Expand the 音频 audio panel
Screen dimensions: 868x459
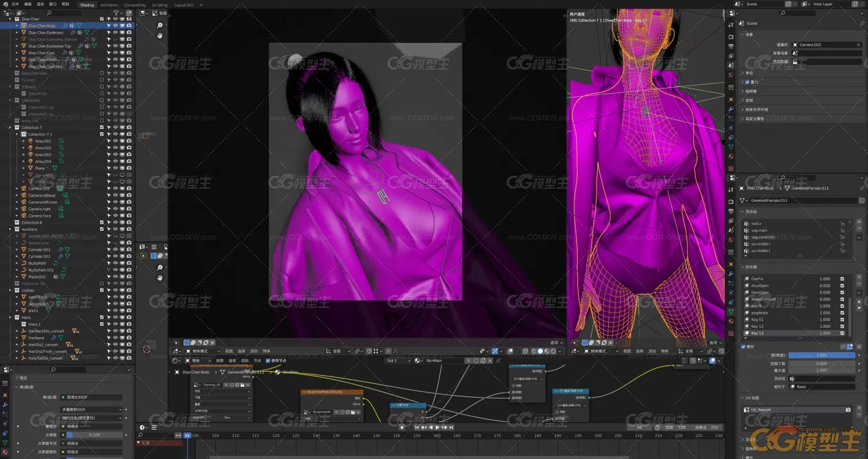point(749,100)
